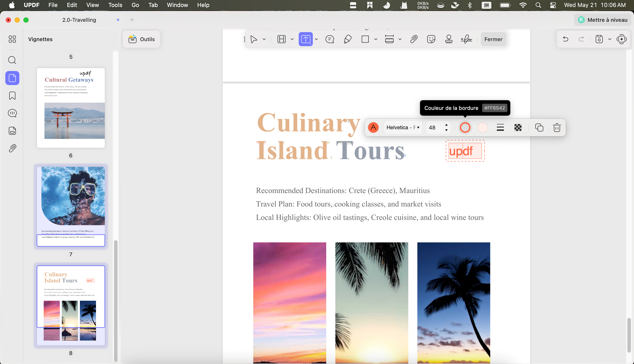Open the signature tool

(466, 39)
